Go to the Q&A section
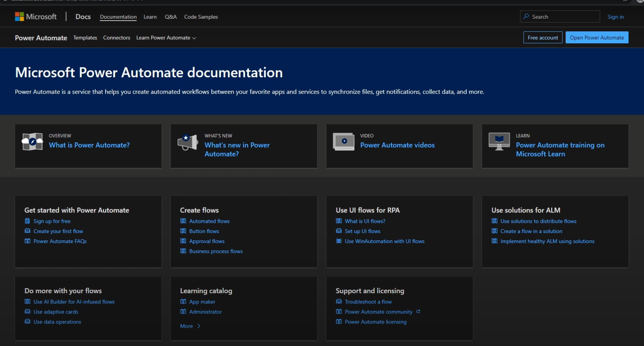Viewport: 644px width, 346px height. [x=171, y=17]
